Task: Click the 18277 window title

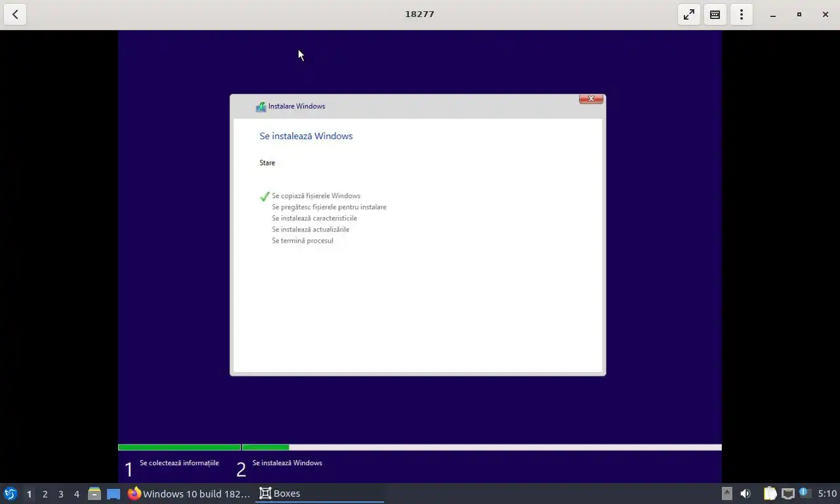Action: [419, 14]
